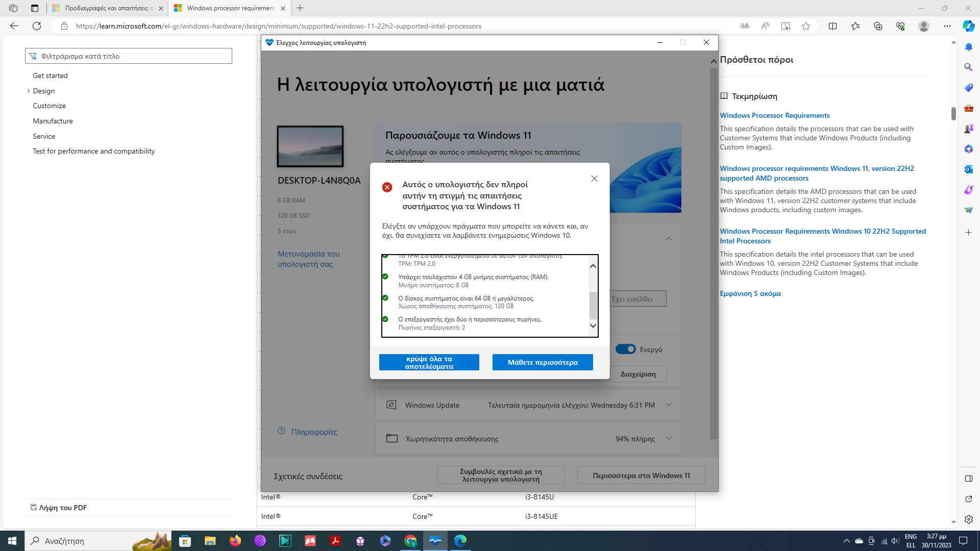Toggle the Ενεργό switch in PC Health Check
Viewport: 980px width, 551px height.
[x=625, y=349]
